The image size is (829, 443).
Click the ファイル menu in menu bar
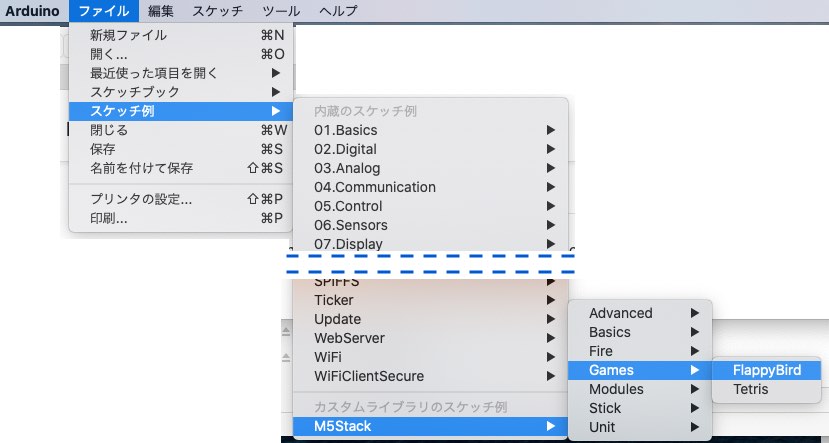104,11
